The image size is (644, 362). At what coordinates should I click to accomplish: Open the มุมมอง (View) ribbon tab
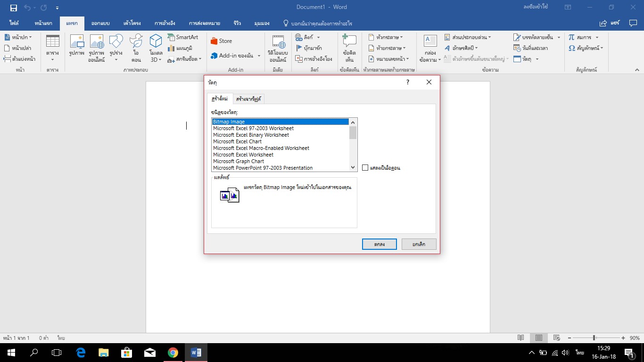[x=262, y=23]
